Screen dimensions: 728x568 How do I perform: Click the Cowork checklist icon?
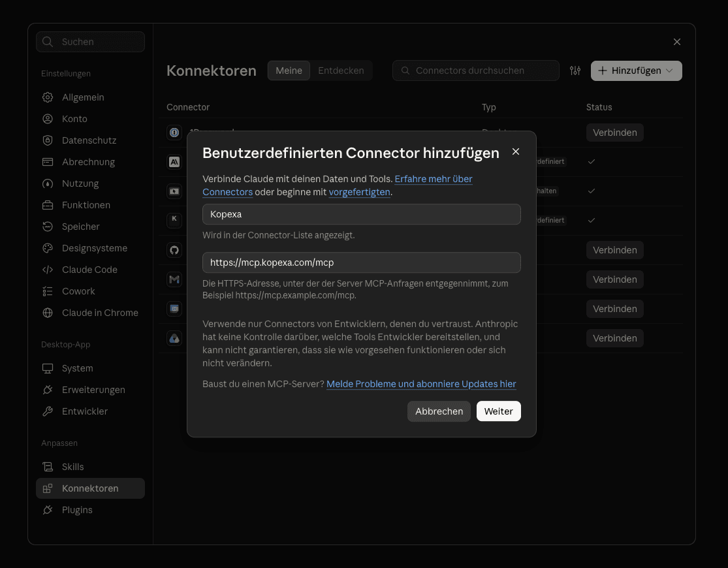click(x=48, y=291)
